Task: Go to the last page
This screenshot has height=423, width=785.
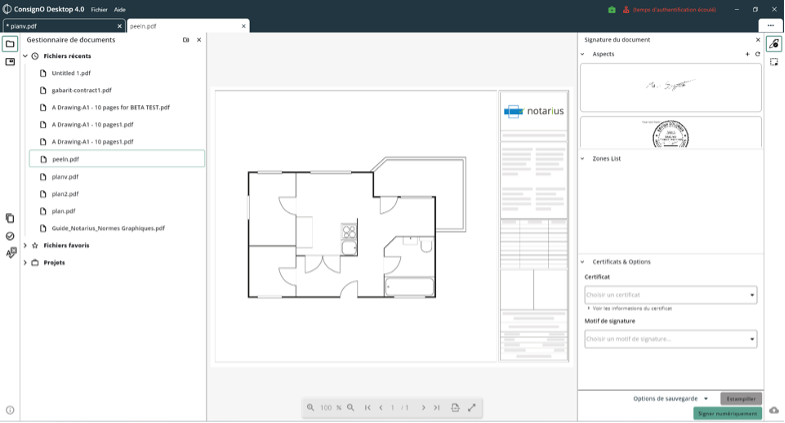Action: click(x=437, y=407)
